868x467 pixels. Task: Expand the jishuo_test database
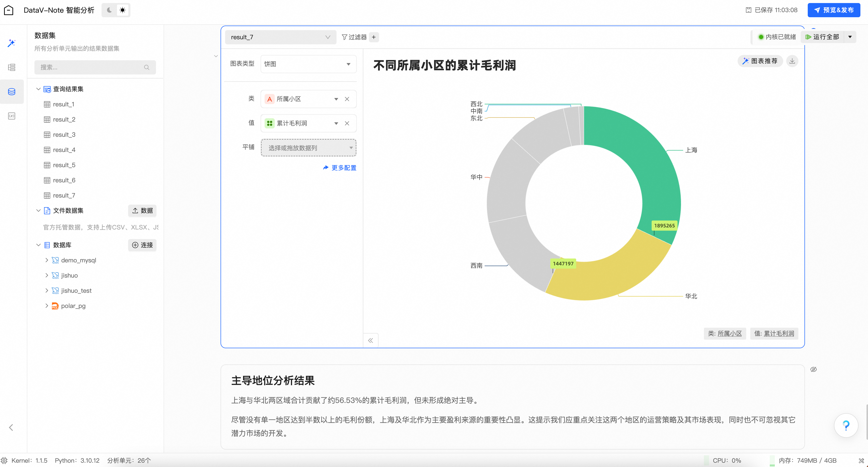coord(47,290)
